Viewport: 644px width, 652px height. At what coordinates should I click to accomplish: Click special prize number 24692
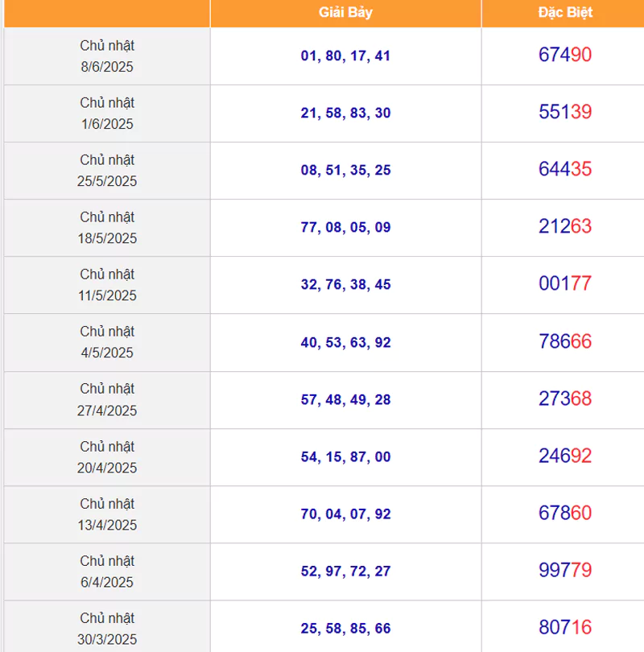pos(565,456)
